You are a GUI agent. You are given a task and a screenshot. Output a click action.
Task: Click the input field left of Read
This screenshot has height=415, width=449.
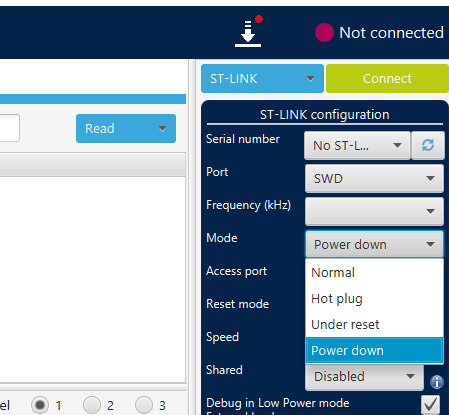click(9, 128)
